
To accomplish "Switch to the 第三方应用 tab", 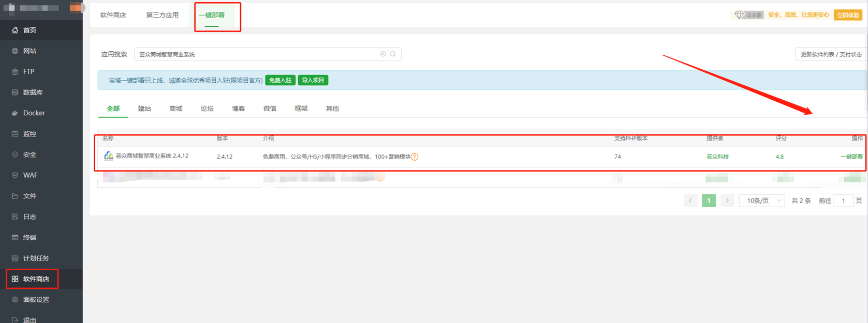I will tap(162, 15).
